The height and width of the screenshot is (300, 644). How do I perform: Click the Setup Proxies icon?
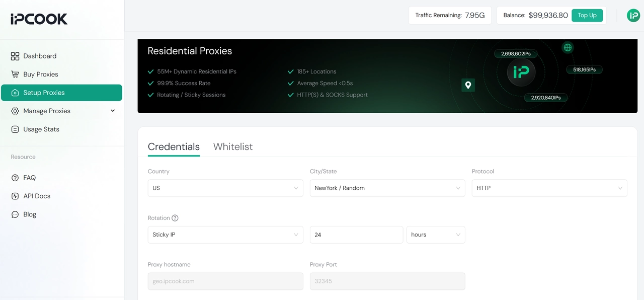pos(15,93)
